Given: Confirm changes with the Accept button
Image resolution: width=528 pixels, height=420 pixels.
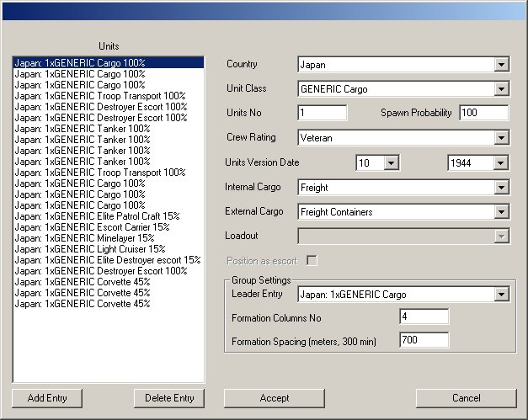Looking at the screenshot, I should [275, 398].
